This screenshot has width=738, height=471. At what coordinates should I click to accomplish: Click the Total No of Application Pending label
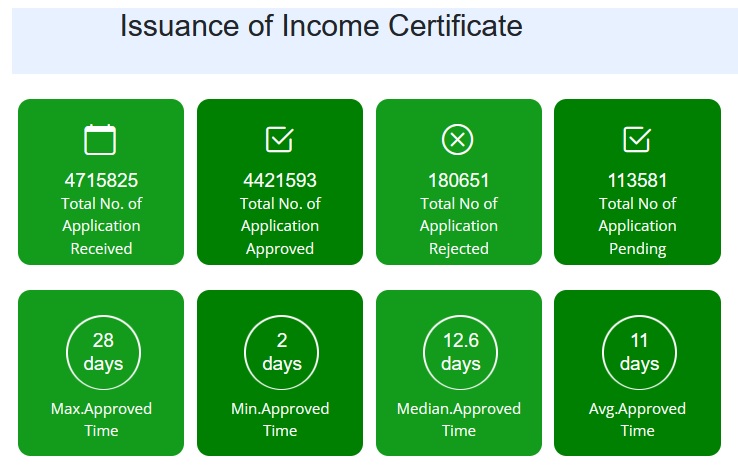coord(637,226)
